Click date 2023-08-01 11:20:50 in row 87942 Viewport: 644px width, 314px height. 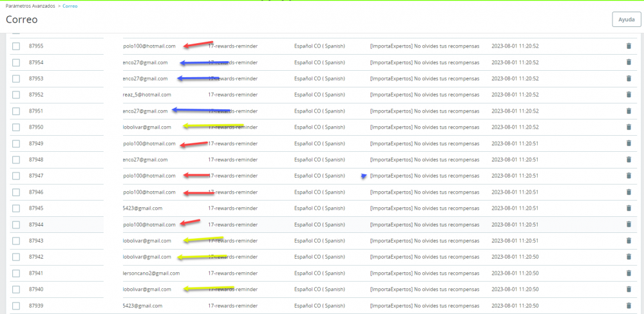(515, 257)
